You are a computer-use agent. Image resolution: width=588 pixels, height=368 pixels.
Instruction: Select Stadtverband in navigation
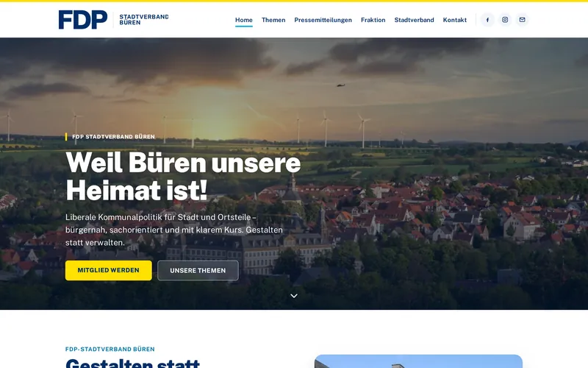[x=414, y=20]
